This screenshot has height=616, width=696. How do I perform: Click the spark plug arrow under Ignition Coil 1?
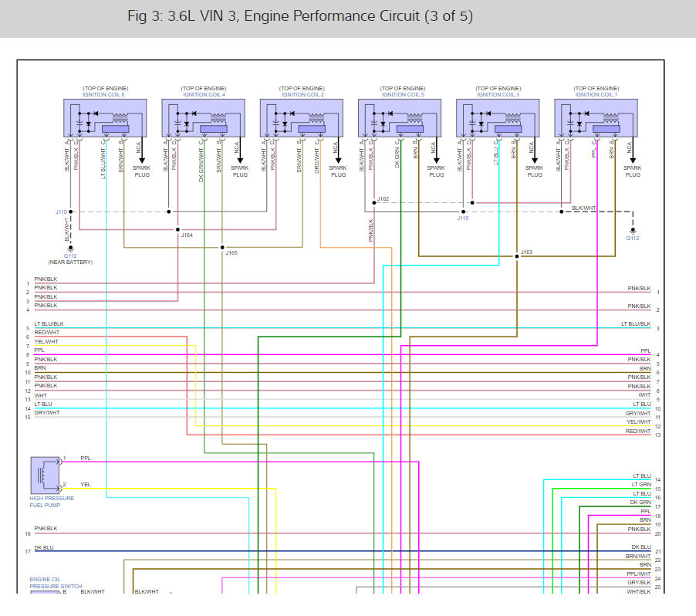click(x=633, y=160)
